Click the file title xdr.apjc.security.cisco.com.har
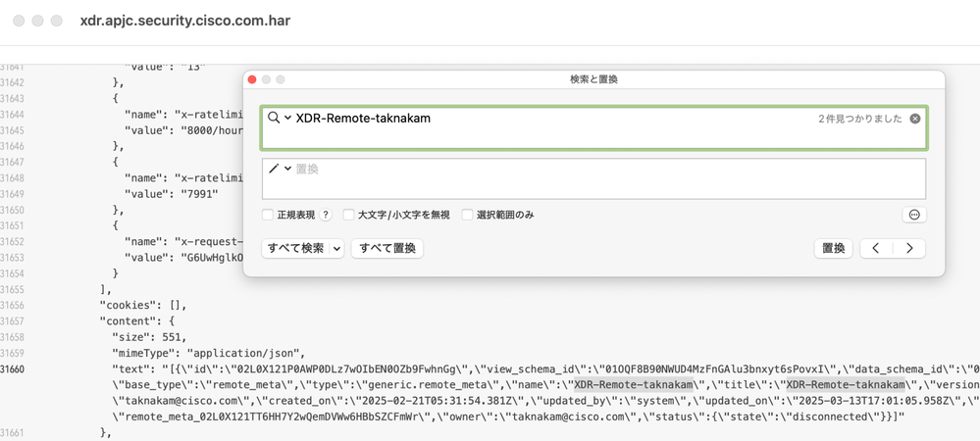980x441 pixels. pos(185,21)
